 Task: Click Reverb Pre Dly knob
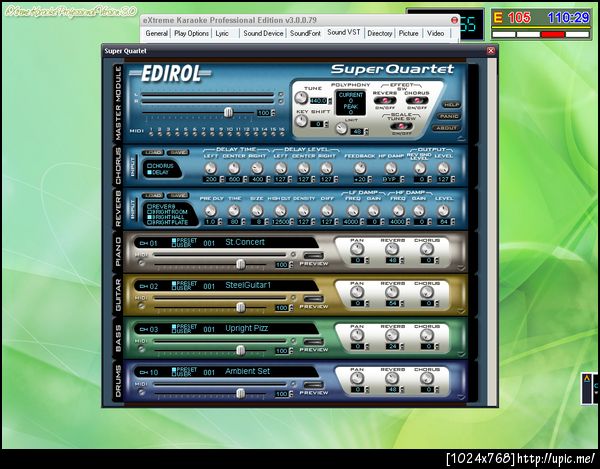[210, 210]
